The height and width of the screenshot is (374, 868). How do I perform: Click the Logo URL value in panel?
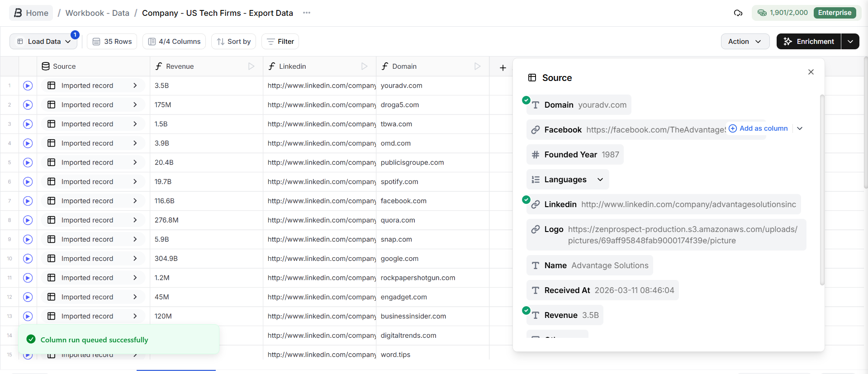[x=683, y=235]
